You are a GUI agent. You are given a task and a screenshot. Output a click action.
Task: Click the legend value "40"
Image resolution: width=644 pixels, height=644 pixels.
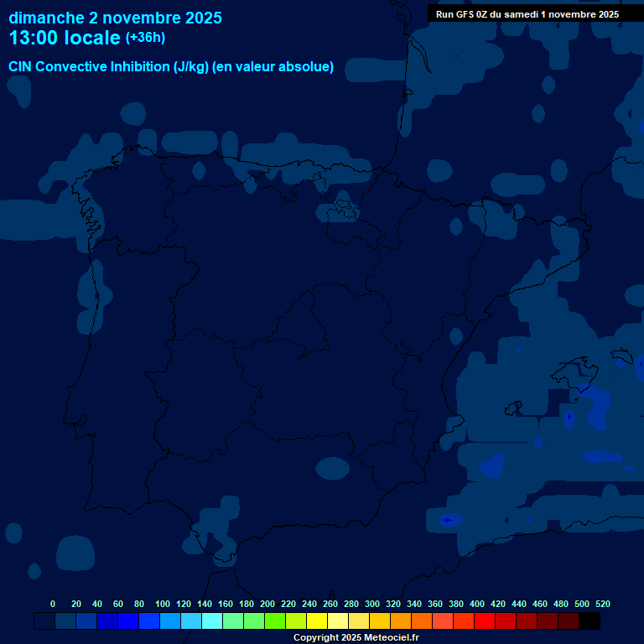(x=97, y=604)
